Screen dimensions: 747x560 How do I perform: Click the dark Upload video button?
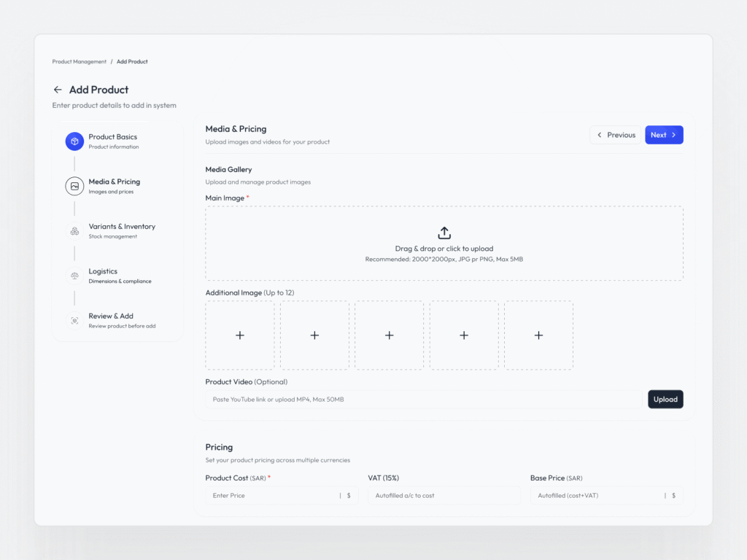665,399
